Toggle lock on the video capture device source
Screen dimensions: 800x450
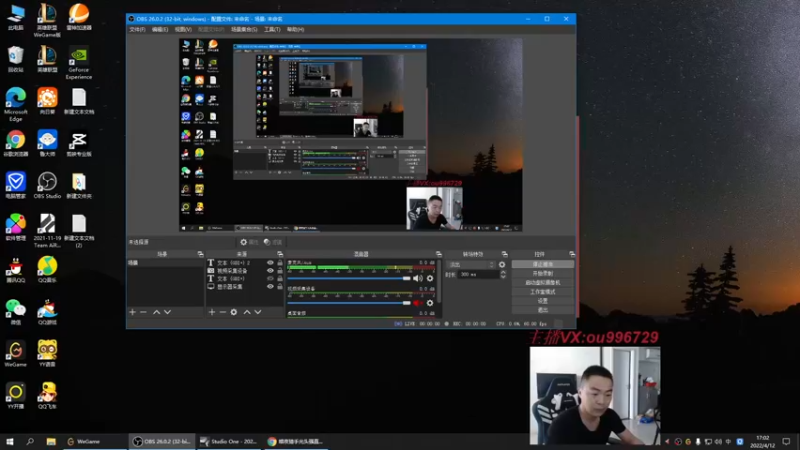pyautogui.click(x=280, y=270)
